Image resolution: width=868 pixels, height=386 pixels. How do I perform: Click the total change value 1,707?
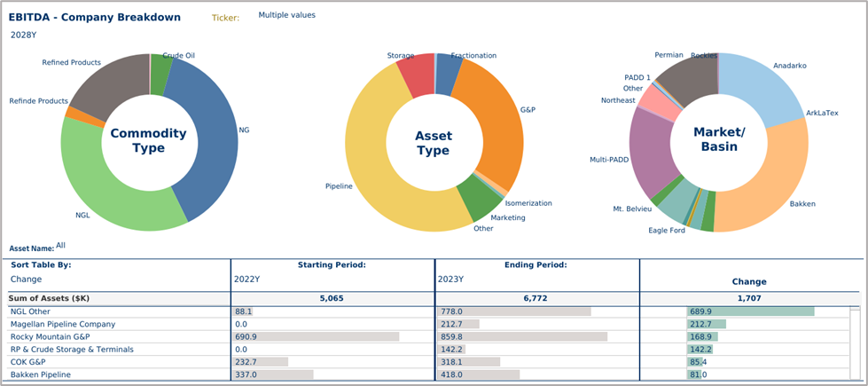click(x=749, y=298)
